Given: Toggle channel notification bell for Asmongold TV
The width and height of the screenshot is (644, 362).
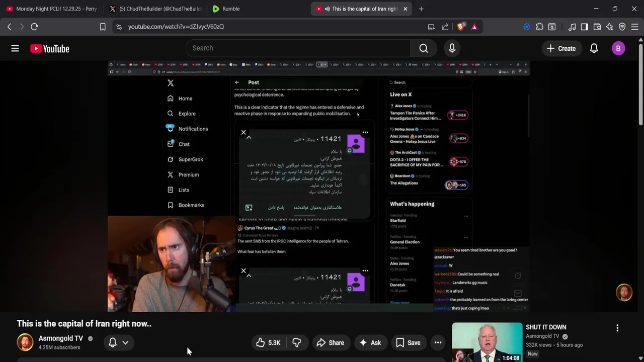Looking at the screenshot, I should click(113, 342).
